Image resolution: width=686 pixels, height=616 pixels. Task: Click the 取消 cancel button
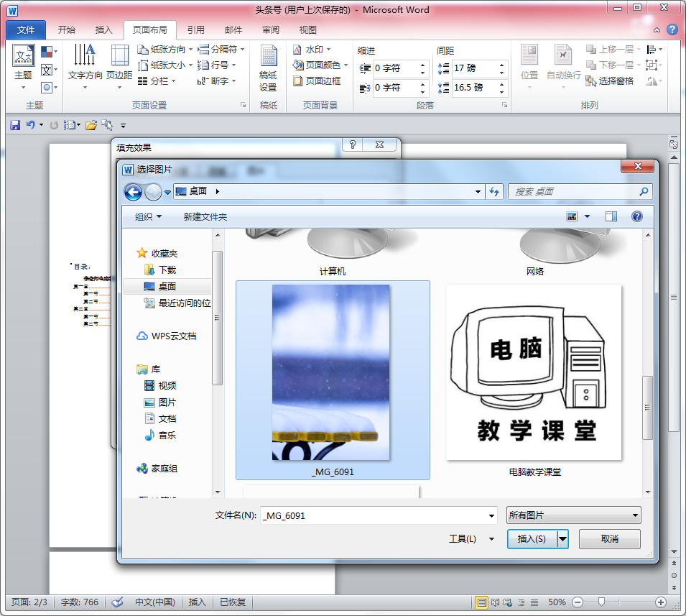point(609,538)
